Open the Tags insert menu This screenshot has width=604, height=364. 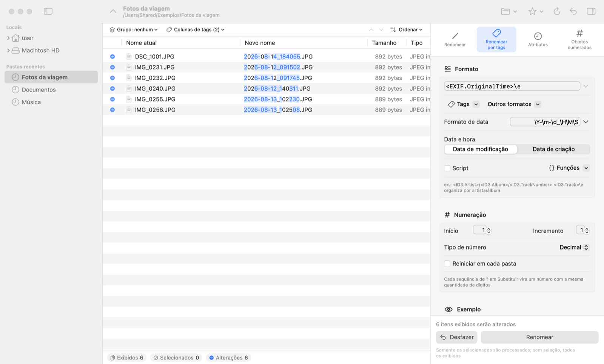464,104
